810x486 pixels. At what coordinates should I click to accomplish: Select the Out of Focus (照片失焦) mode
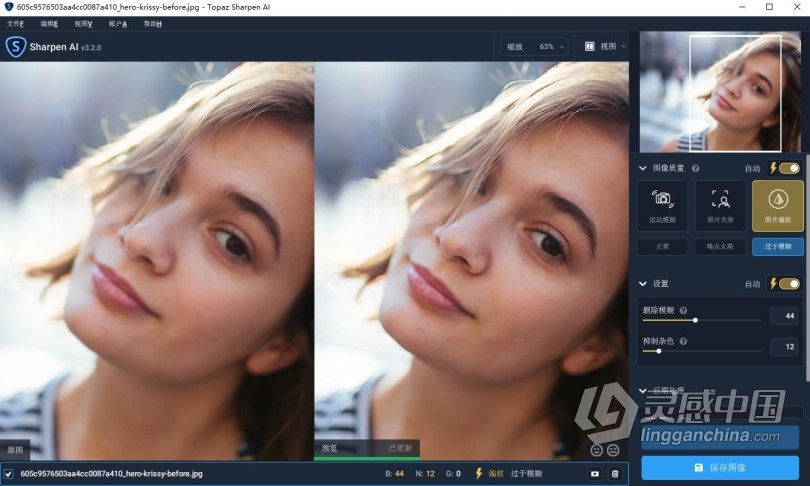[x=720, y=206]
